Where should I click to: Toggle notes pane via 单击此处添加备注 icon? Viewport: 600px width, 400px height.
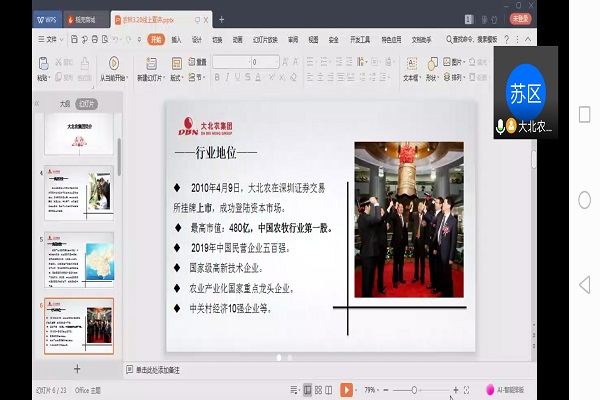point(130,370)
